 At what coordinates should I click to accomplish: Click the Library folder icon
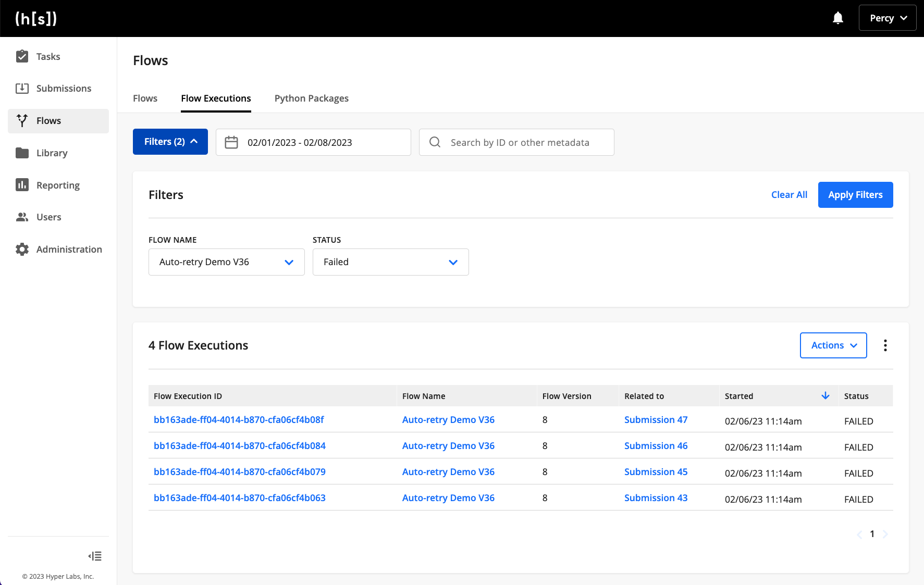pos(22,153)
